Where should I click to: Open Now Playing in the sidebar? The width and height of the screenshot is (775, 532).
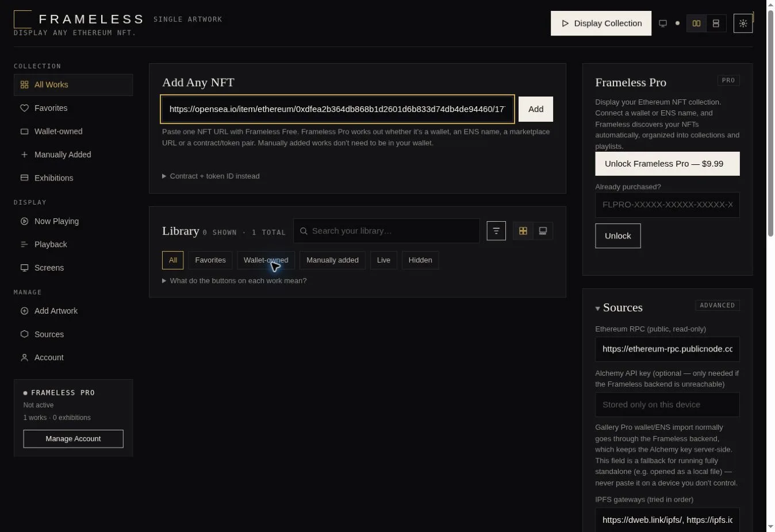[x=73, y=221]
